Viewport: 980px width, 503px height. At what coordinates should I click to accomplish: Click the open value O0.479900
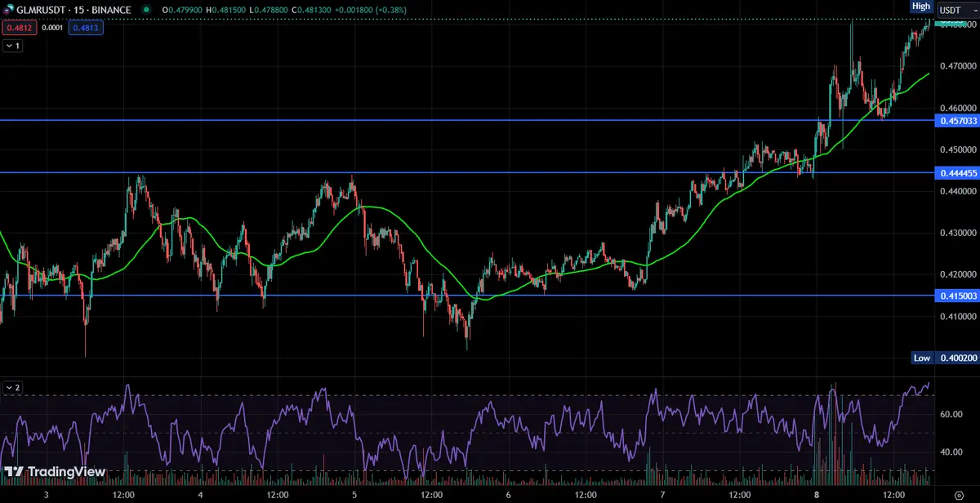(184, 10)
